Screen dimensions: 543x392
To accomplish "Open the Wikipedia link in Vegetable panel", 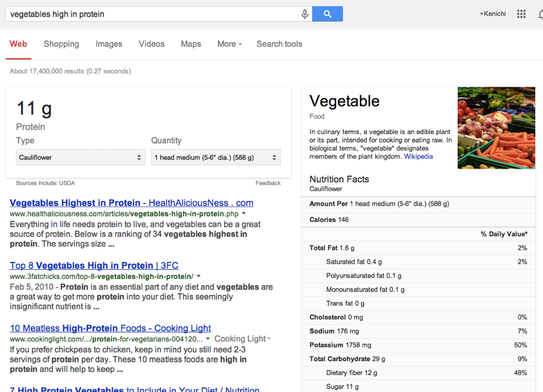I will (418, 156).
